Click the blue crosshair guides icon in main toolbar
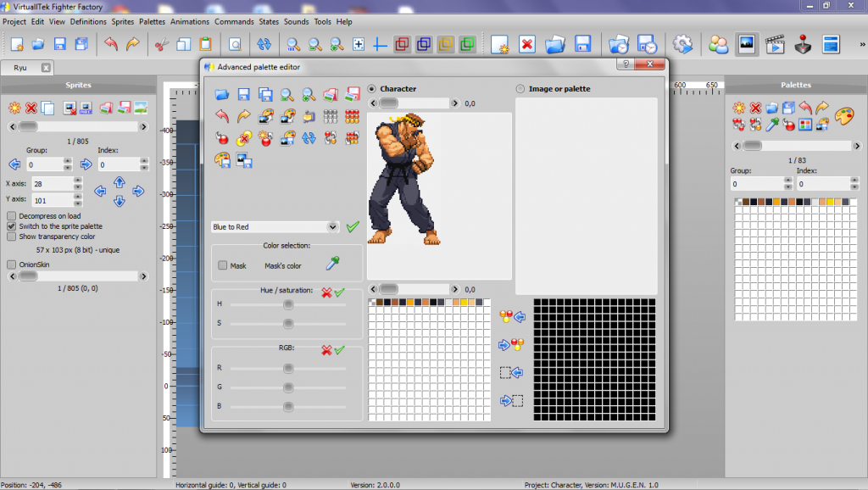Image resolution: width=868 pixels, height=490 pixels. click(380, 44)
